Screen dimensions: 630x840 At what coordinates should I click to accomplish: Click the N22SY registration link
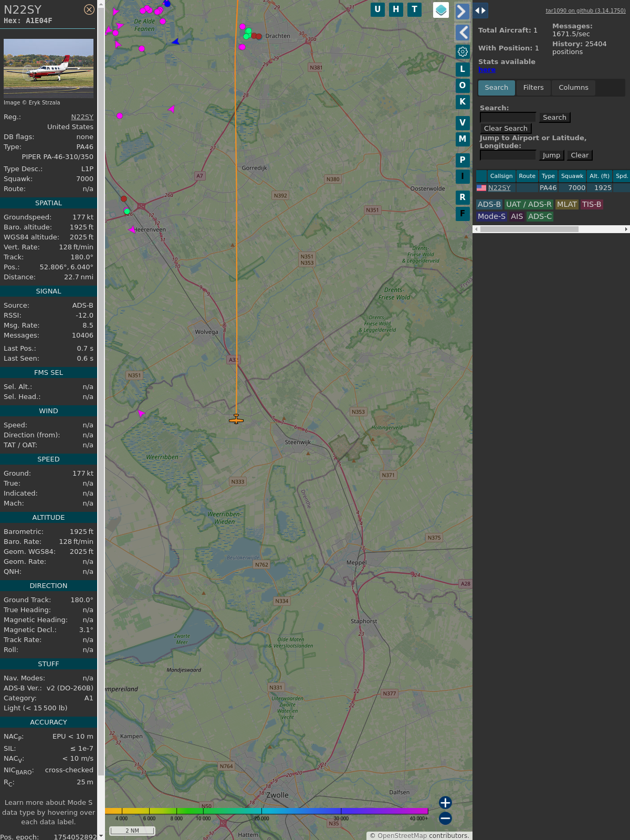[82, 117]
